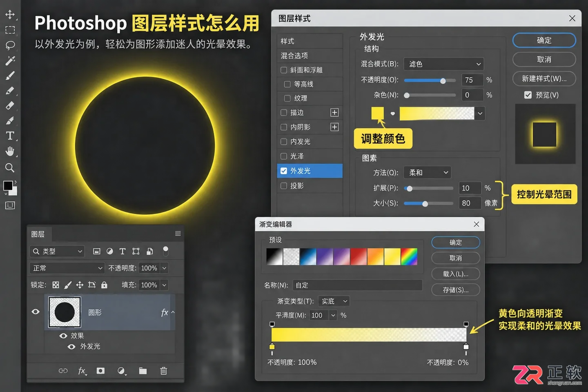The height and width of the screenshot is (392, 588).
Task: Select the Hand tool
Action: tap(10, 151)
